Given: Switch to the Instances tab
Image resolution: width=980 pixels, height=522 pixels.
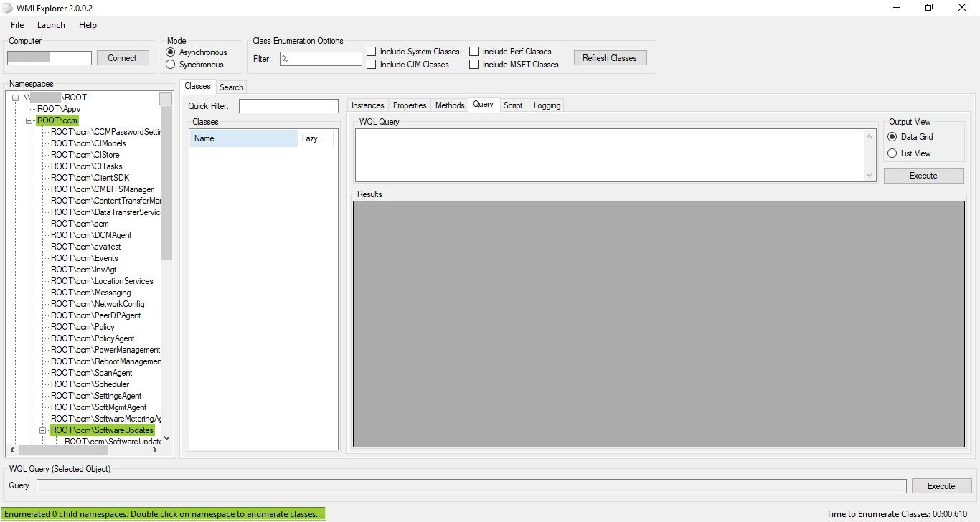Looking at the screenshot, I should [367, 105].
